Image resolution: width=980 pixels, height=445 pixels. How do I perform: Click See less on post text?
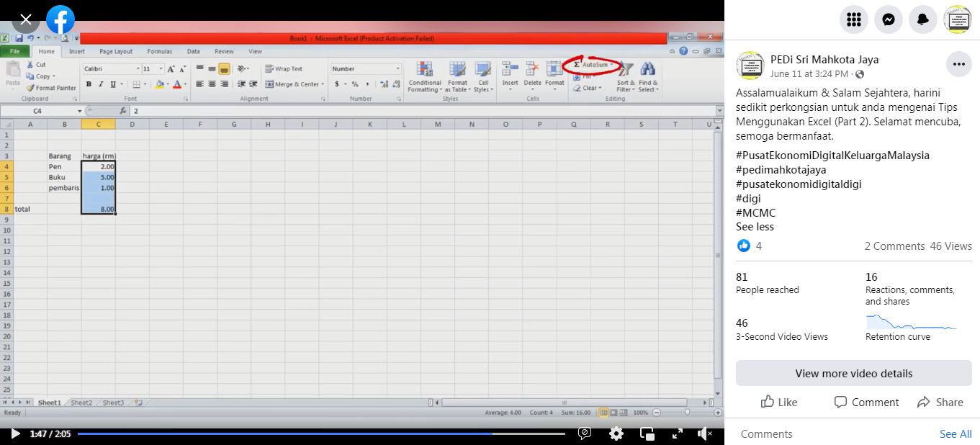point(755,227)
